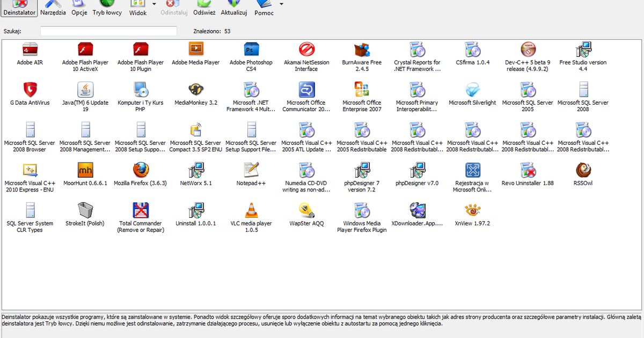Switch to the Deinstalator toolbar view
Viewport: 644px width, 338px height.
point(19,8)
